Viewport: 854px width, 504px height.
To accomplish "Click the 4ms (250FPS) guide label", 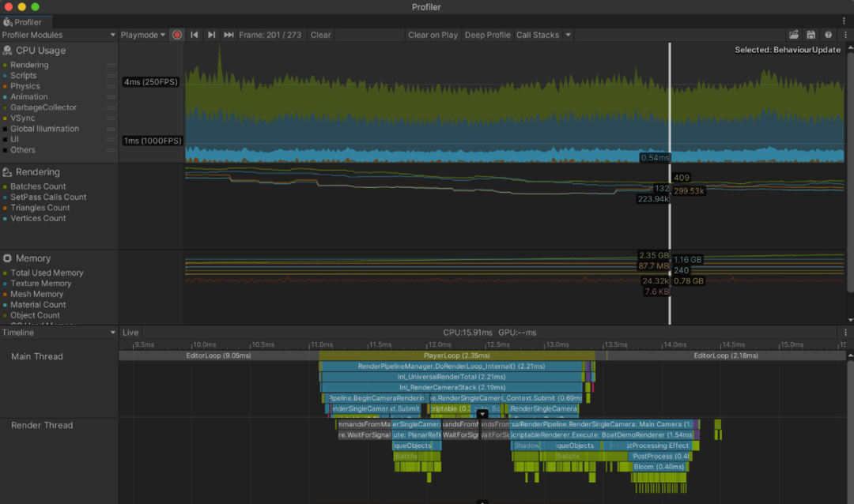I will coord(150,82).
